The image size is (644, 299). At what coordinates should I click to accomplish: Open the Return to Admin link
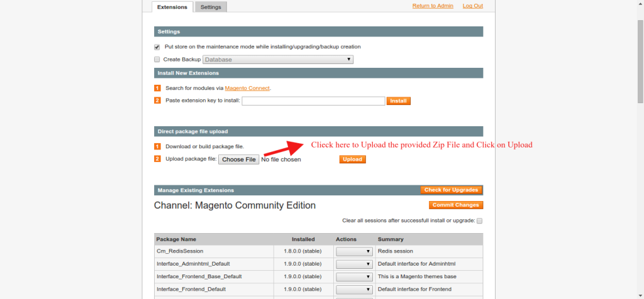click(433, 6)
